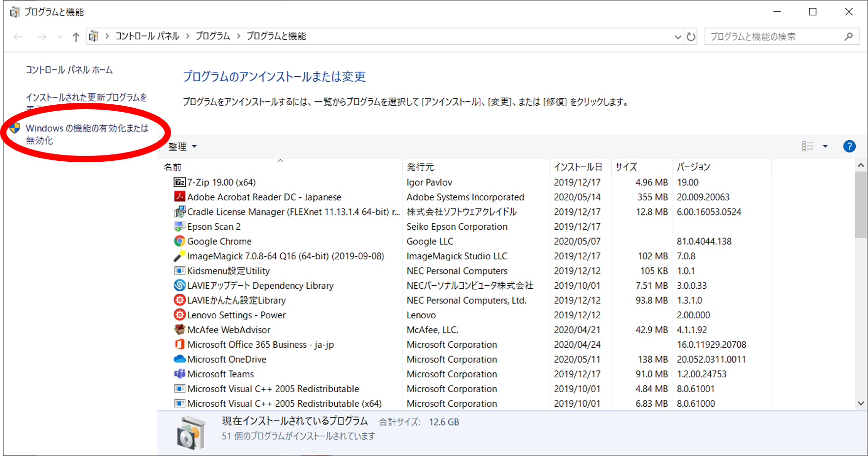Click the search magnifier icon
This screenshot has width=868, height=456.
(x=848, y=36)
